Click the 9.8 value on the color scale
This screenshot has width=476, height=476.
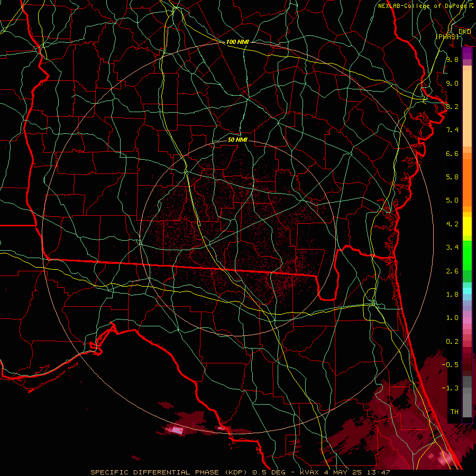tap(452, 59)
